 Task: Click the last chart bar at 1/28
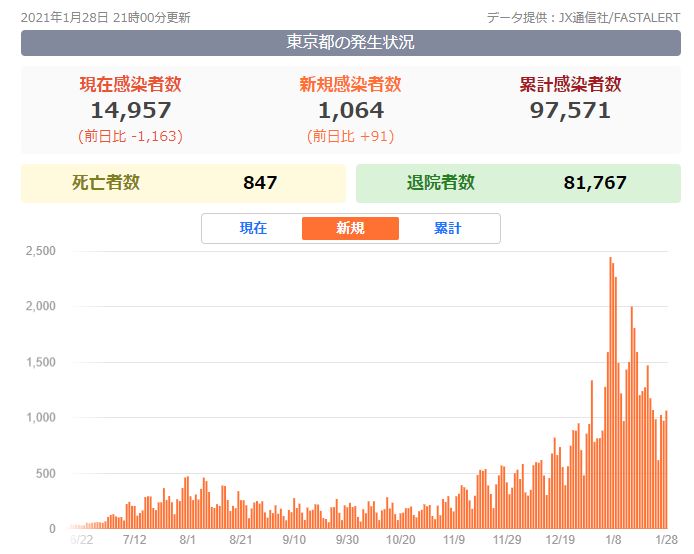pos(666,470)
